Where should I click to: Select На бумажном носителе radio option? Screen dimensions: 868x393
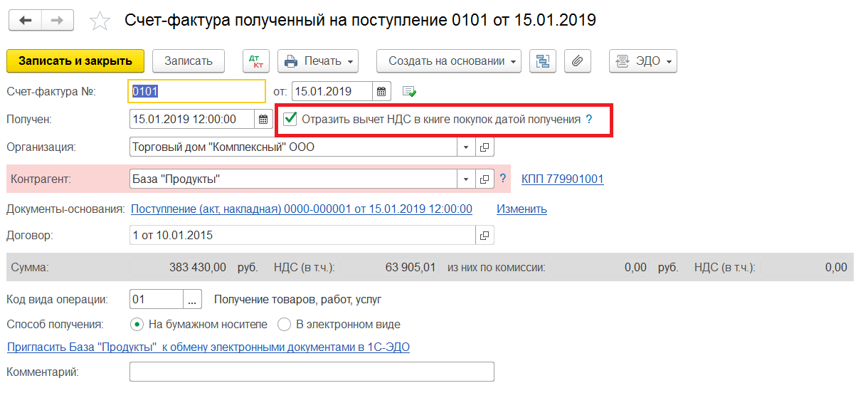click(x=137, y=325)
